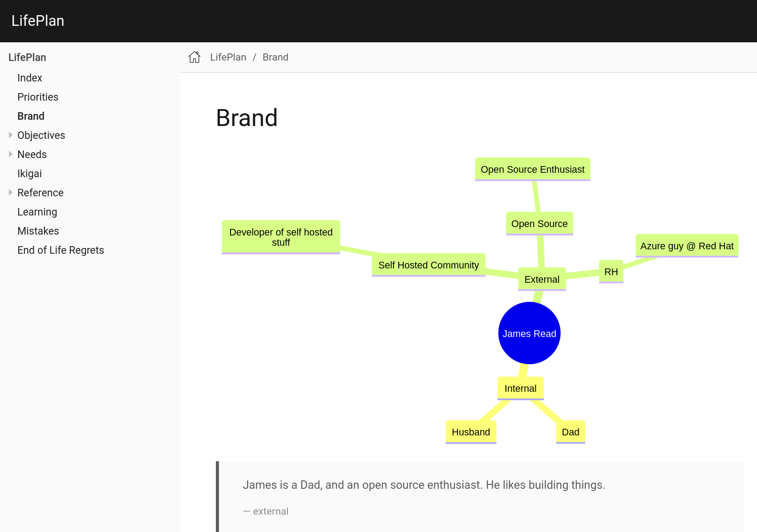Select the Azure guy @ Red Hat node
Screen dimensions: 757x532
point(686,246)
